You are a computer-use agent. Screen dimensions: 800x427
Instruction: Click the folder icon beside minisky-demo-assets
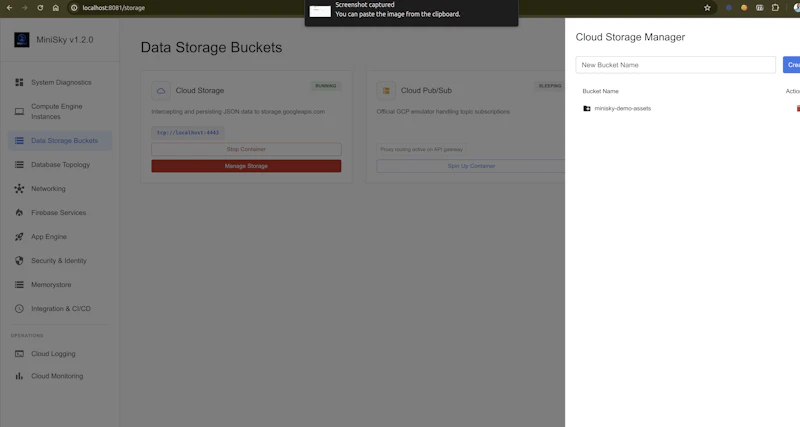tap(587, 108)
